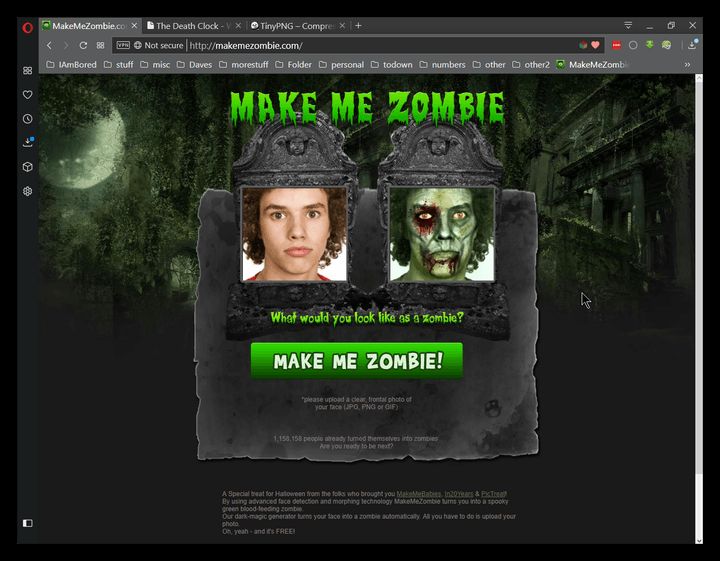The image size is (720, 561).
Task: Open sidebar Speed Dial icon
Action: [x=28, y=70]
